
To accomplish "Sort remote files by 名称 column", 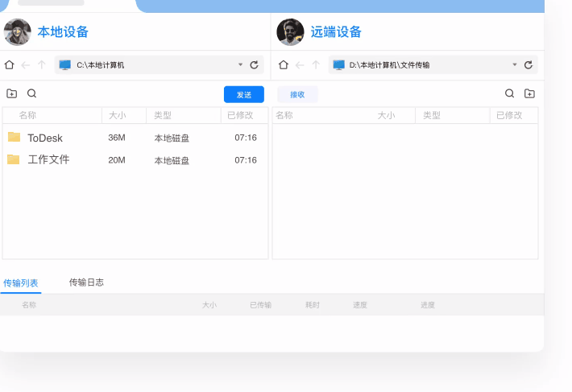I will click(284, 115).
